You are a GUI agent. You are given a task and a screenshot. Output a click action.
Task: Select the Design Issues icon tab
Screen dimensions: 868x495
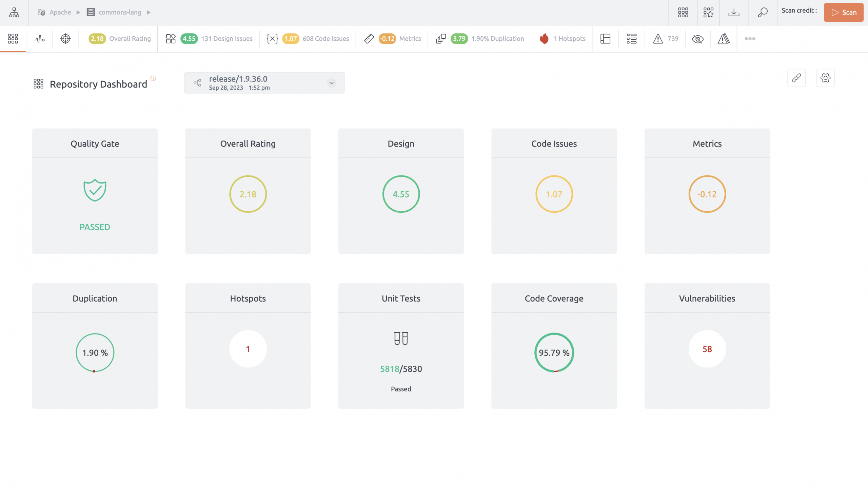pos(171,38)
